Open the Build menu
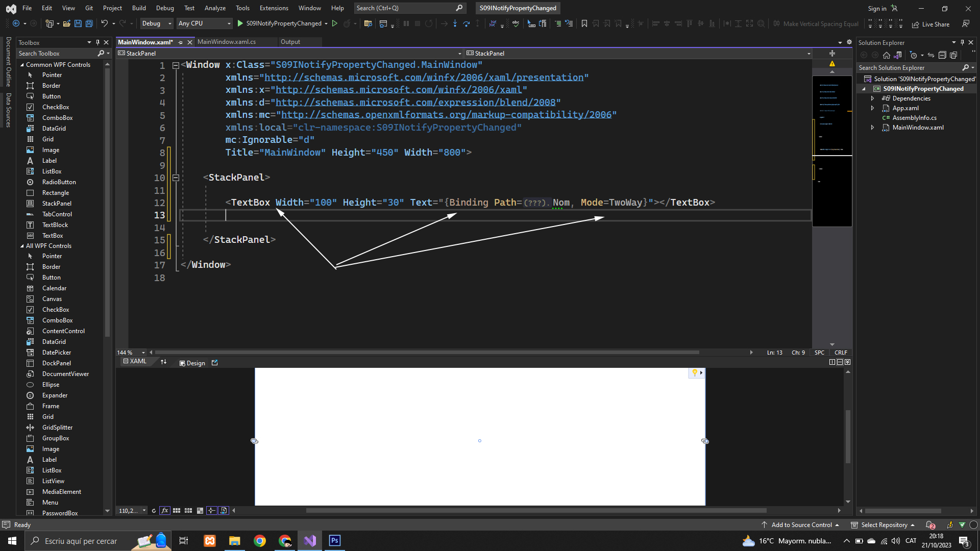Viewport: 980px width, 551px height. click(139, 8)
